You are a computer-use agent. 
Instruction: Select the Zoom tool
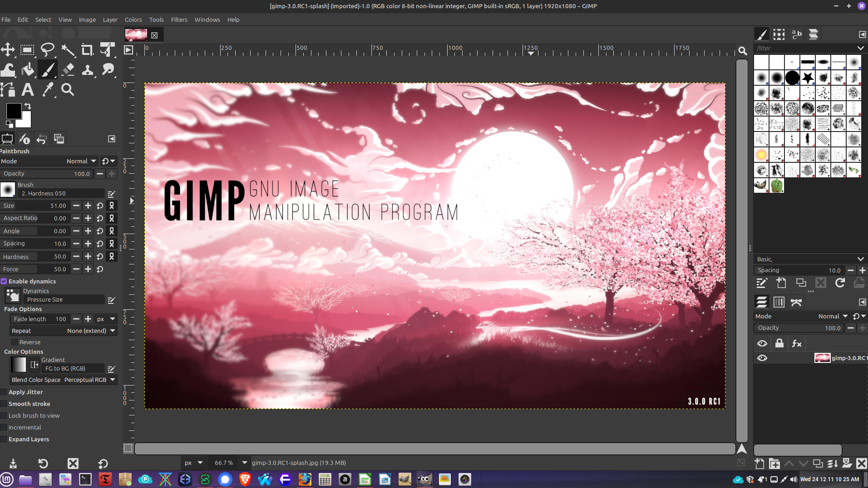point(68,89)
